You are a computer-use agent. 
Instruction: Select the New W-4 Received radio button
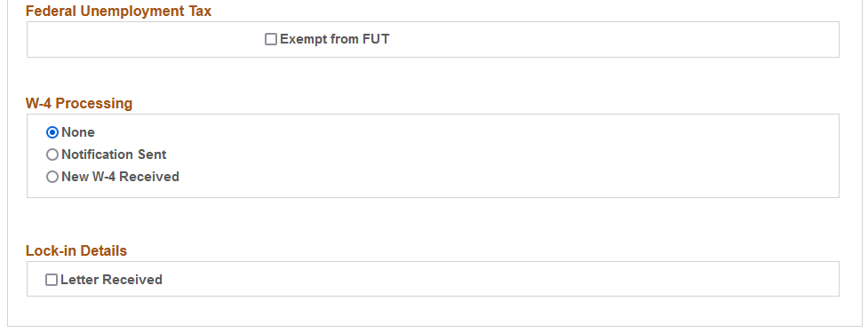[52, 177]
